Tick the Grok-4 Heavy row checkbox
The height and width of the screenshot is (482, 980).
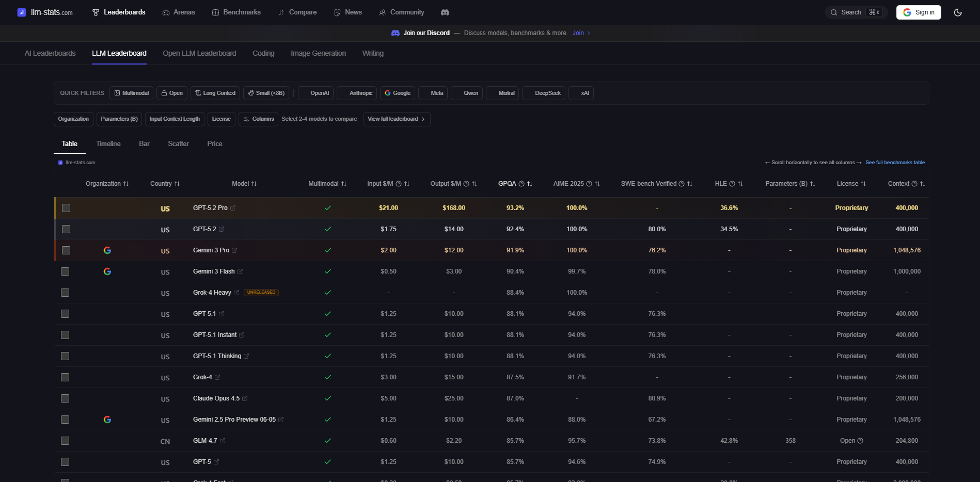(65, 293)
